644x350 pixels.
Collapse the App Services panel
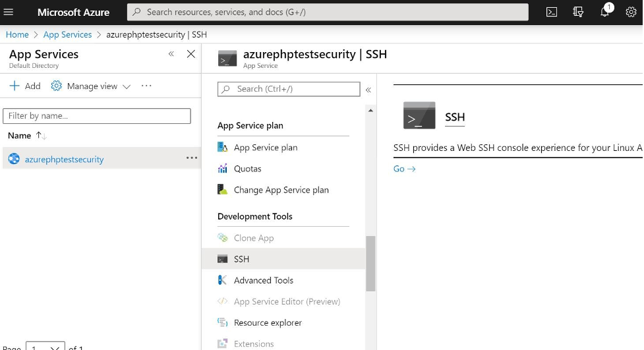171,54
